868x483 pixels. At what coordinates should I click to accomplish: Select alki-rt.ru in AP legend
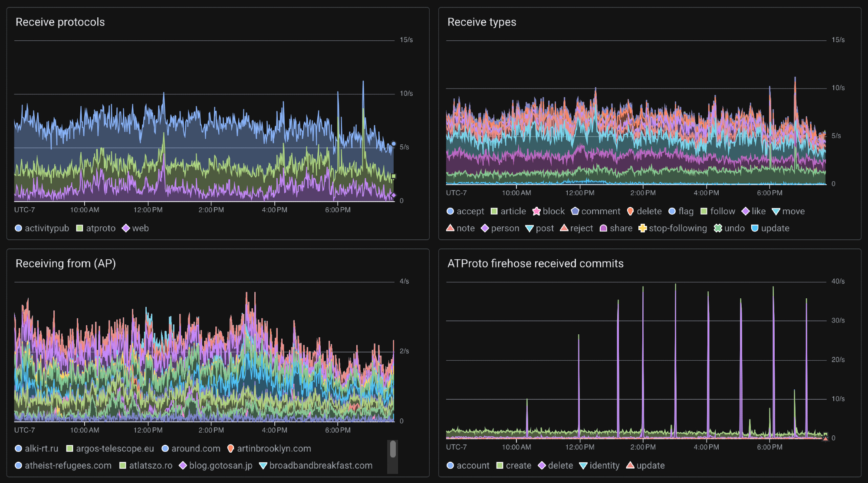(41, 448)
